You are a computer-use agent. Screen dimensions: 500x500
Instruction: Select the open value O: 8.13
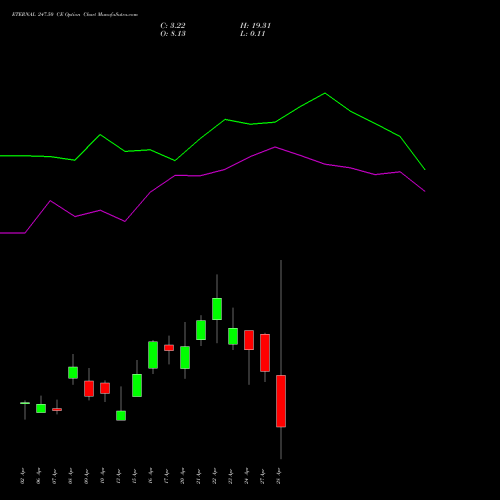[173, 34]
